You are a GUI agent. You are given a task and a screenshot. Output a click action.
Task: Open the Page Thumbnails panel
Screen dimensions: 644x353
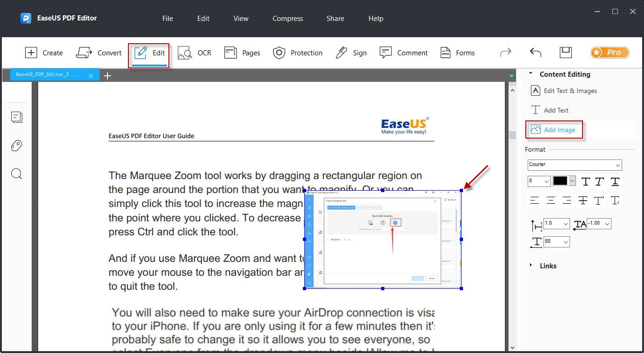(x=17, y=117)
